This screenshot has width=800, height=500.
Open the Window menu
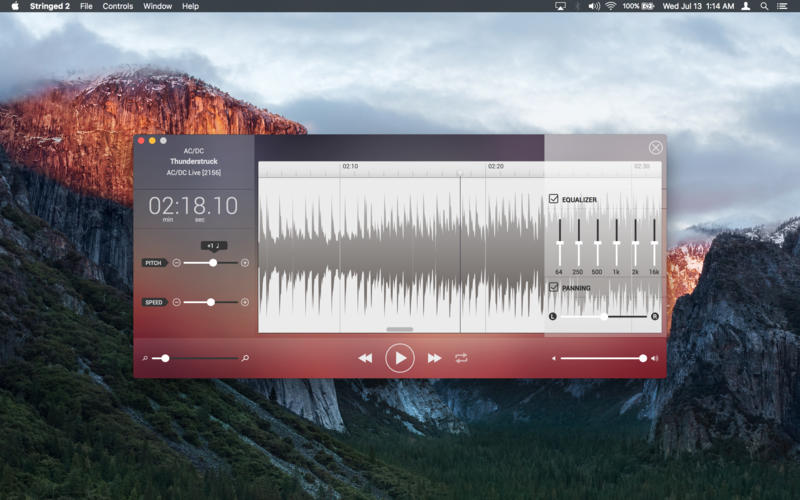coord(157,6)
